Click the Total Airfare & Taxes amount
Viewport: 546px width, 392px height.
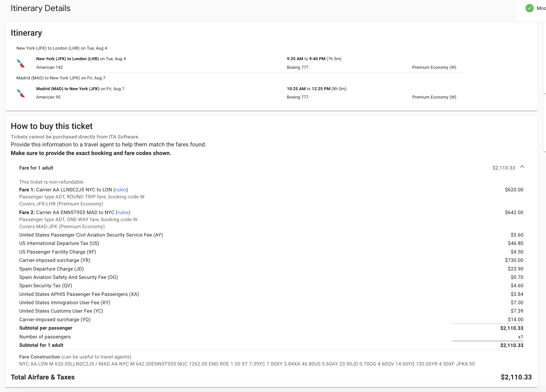pyautogui.click(x=516, y=377)
